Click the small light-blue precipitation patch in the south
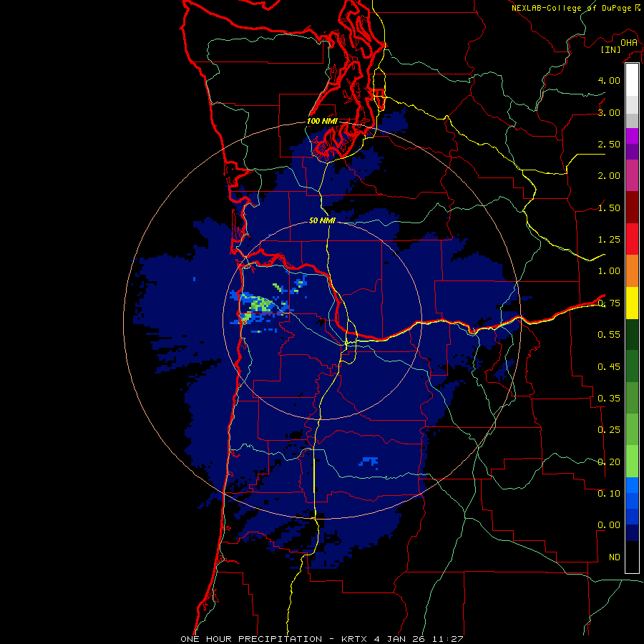The image size is (644, 644). coord(369,462)
